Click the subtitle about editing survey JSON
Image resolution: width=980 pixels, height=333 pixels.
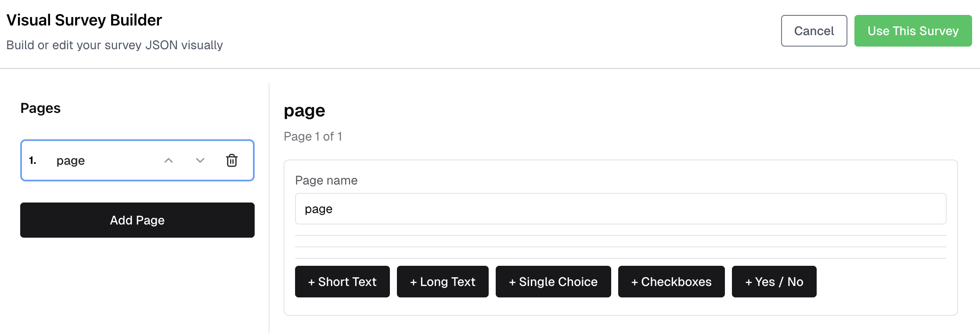[115, 45]
